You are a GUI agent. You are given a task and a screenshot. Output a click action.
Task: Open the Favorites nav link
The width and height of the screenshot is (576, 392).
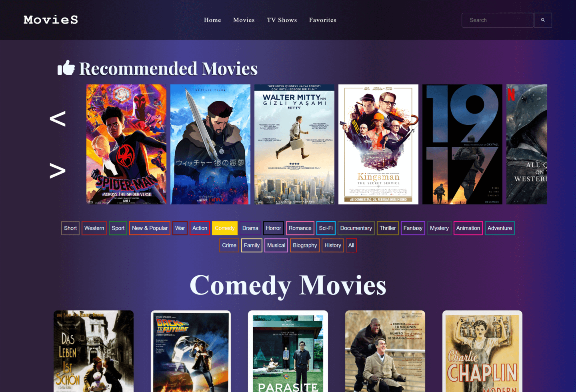pyautogui.click(x=323, y=20)
